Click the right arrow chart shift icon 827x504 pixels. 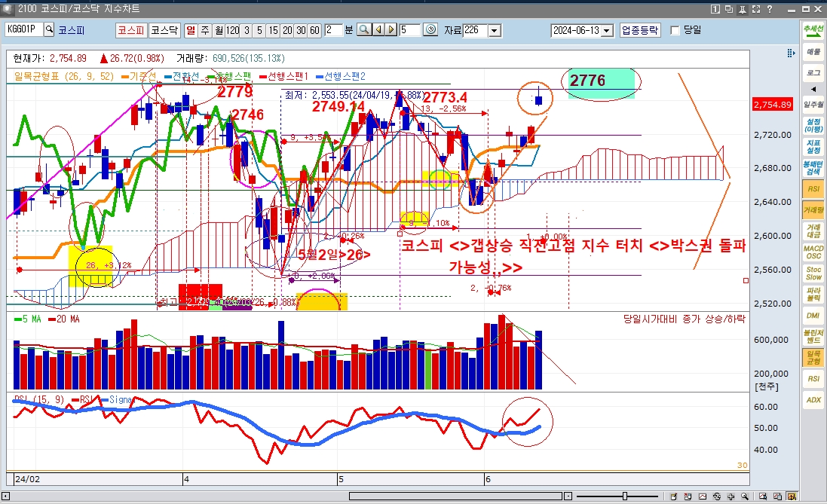tap(391, 30)
